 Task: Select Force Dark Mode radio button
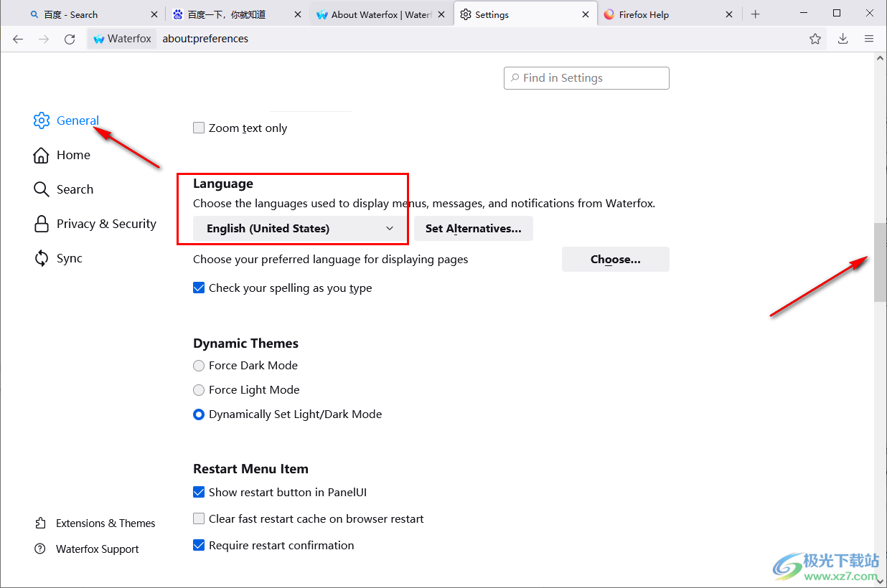199,366
